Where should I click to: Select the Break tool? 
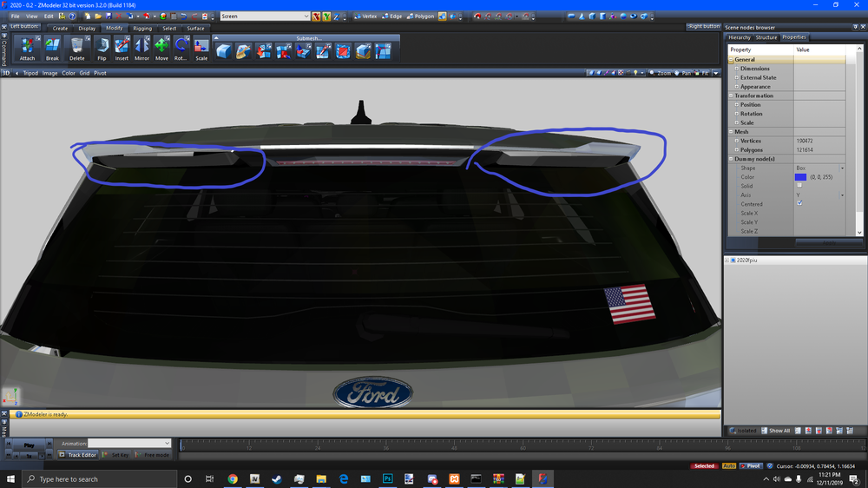tap(52, 49)
